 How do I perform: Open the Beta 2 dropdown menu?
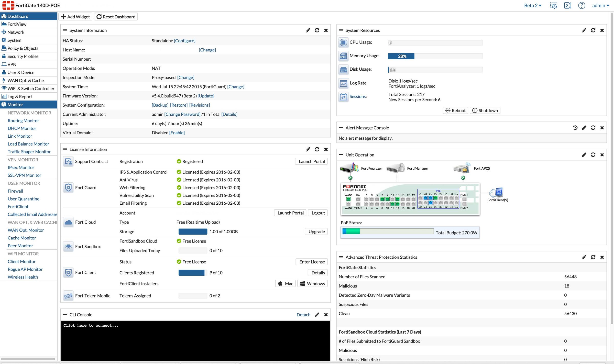pyautogui.click(x=533, y=6)
